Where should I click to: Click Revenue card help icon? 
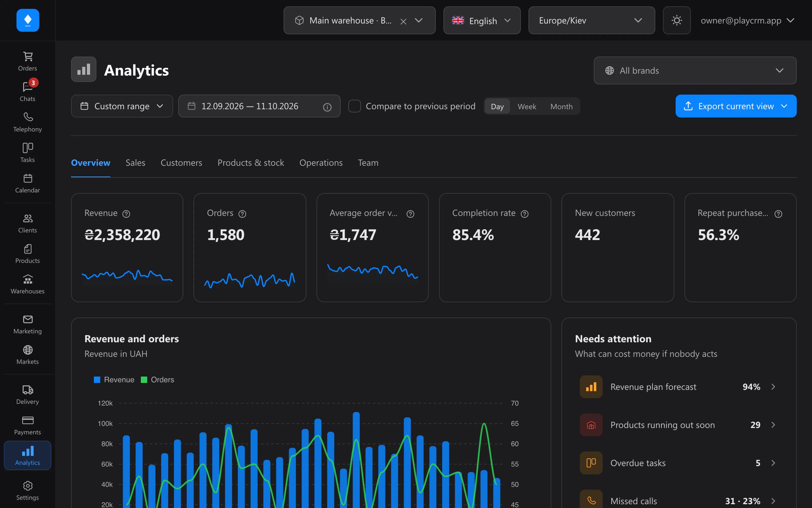coord(126,214)
